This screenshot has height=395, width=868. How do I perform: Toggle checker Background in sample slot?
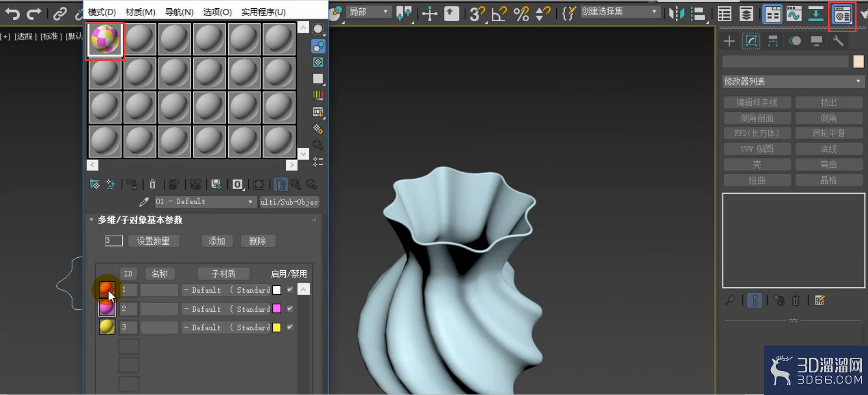(x=318, y=62)
